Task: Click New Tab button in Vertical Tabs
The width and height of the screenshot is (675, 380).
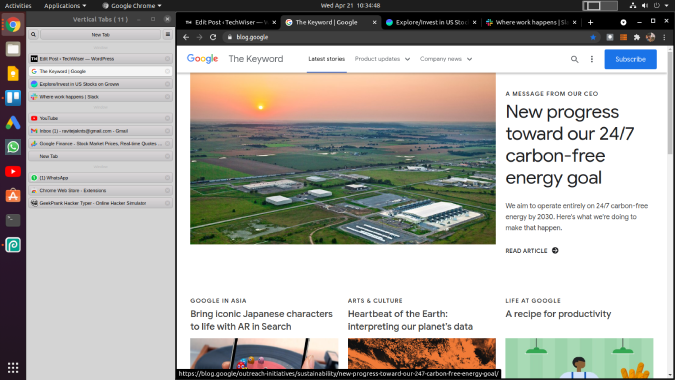Action: [100, 34]
